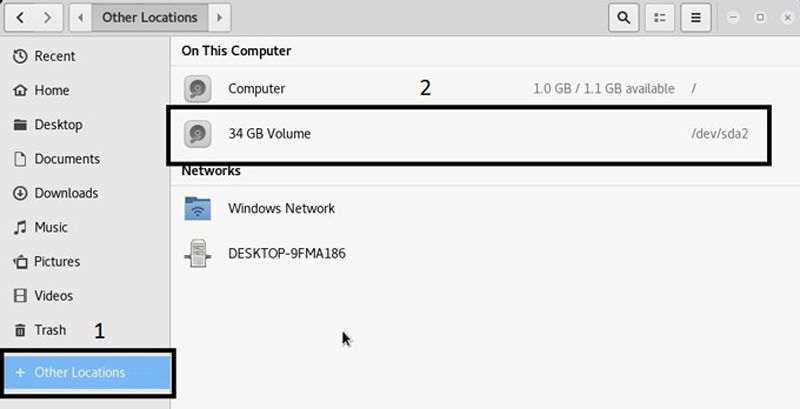The height and width of the screenshot is (409, 800).
Task: Open the Windows Network folder icon
Action: pos(198,208)
